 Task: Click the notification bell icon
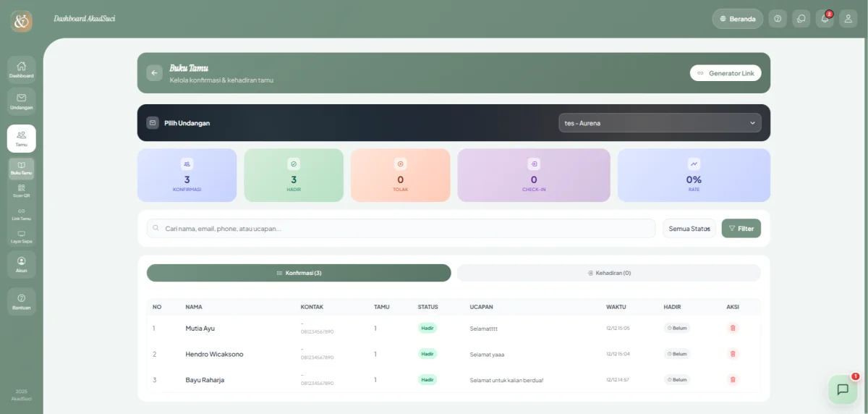pyautogui.click(x=825, y=19)
